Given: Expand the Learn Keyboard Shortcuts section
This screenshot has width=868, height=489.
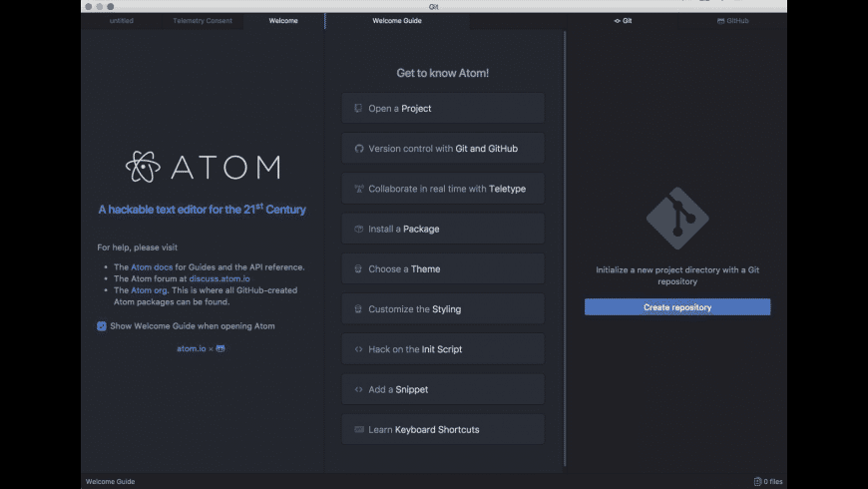Looking at the screenshot, I should pyautogui.click(x=443, y=429).
